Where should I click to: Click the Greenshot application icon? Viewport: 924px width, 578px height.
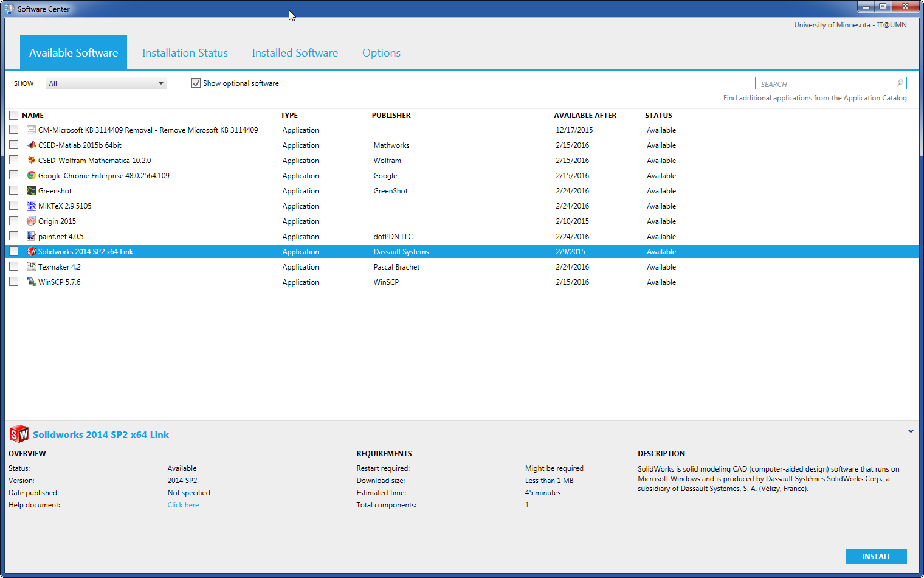[x=31, y=190]
